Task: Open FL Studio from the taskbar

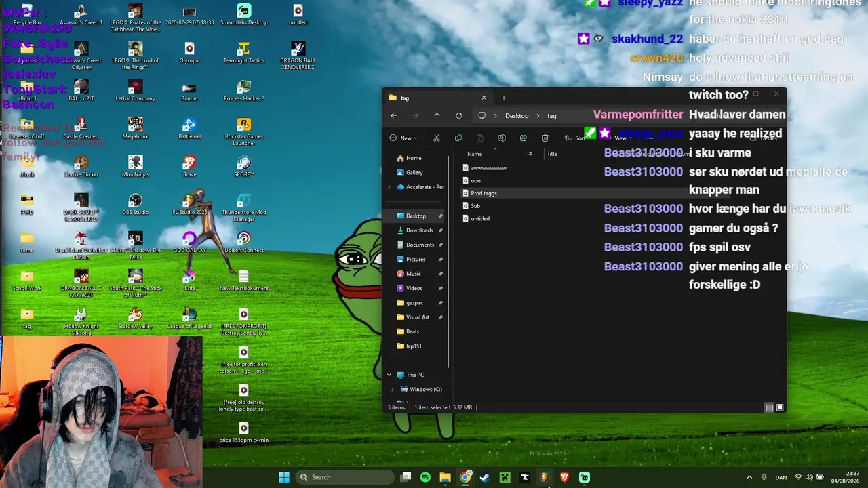Action: pos(545,477)
